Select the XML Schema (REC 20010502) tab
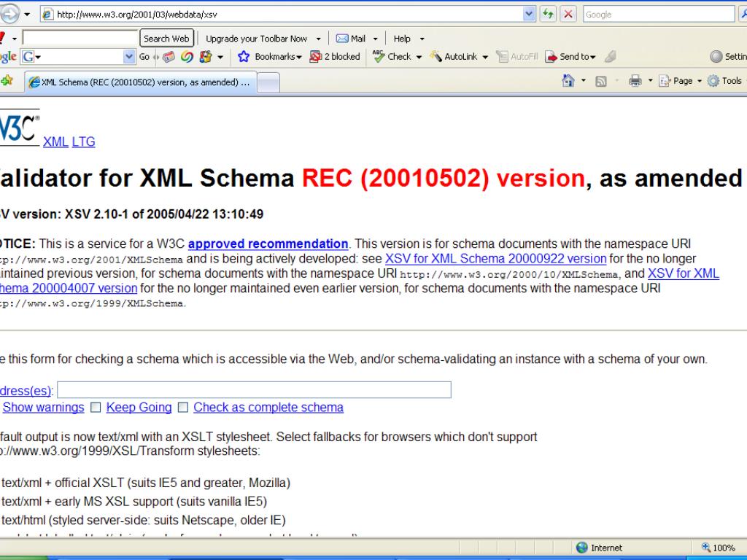The image size is (747, 560). pyautogui.click(x=141, y=82)
